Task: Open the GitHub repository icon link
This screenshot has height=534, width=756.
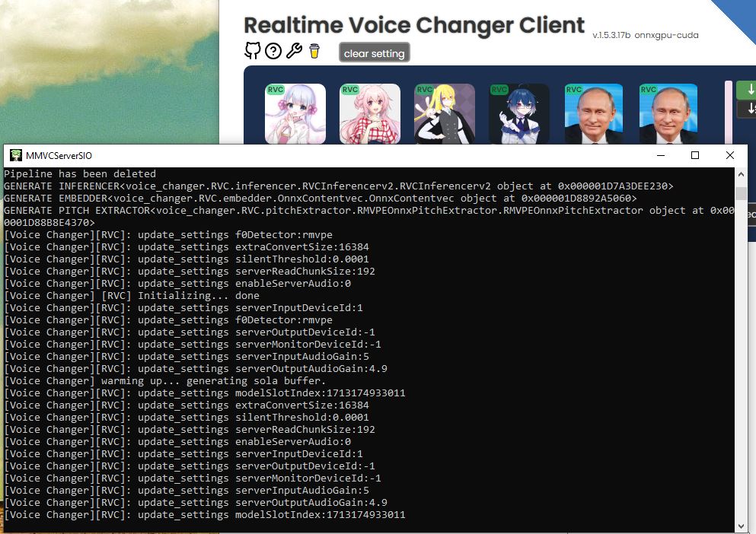Action: point(253,50)
